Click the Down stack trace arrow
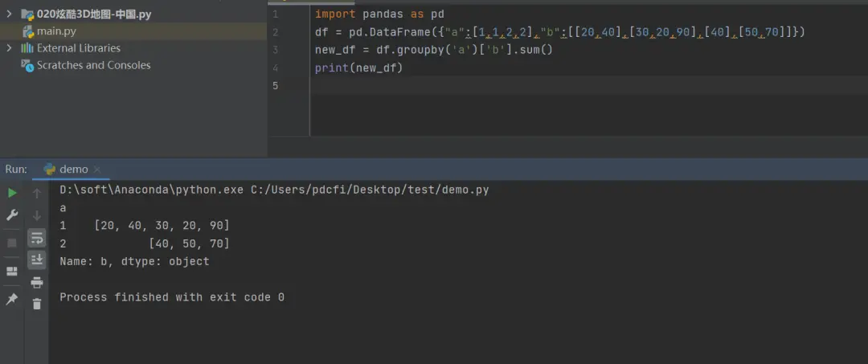 [37, 215]
